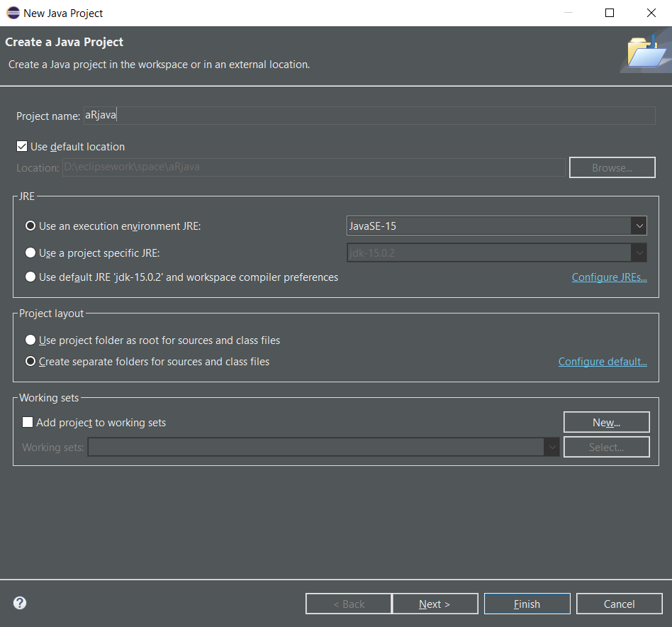Open the Help question mark icon
Screen dimensions: 672x627
point(19,603)
